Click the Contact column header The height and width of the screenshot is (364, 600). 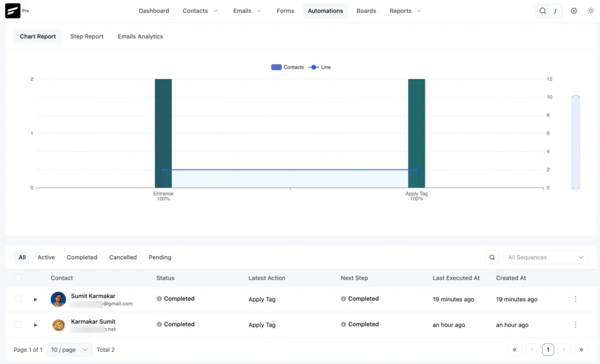click(62, 278)
